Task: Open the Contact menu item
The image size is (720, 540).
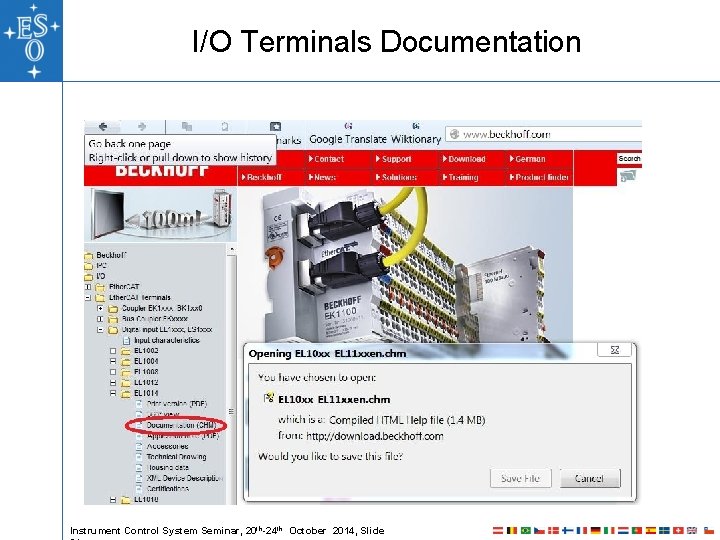Action: (x=326, y=159)
